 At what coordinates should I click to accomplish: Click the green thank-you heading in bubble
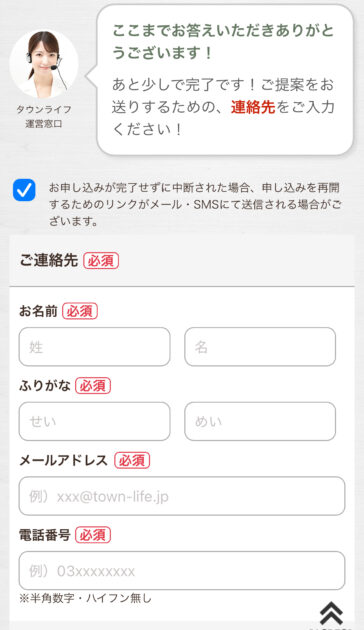[x=223, y=41]
